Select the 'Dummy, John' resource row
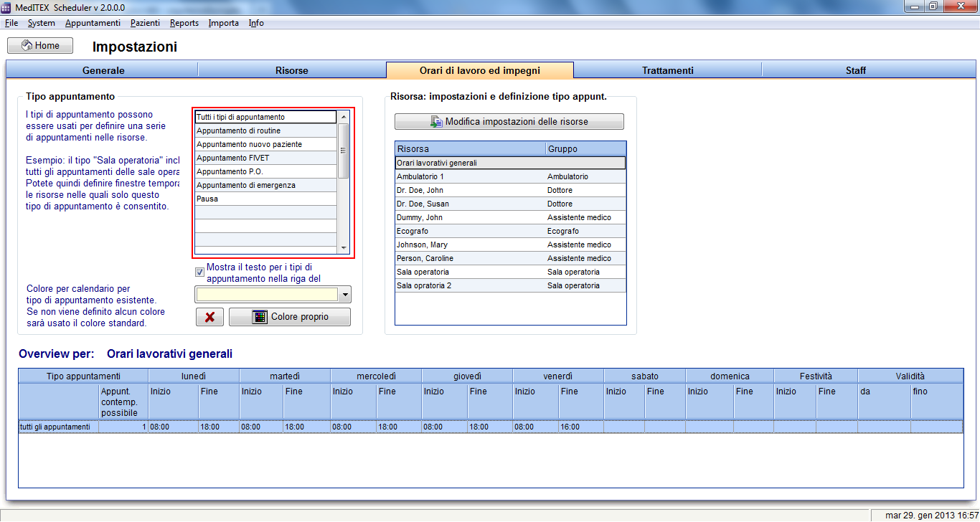Screen dimensions: 980x522 pyautogui.click(x=510, y=217)
